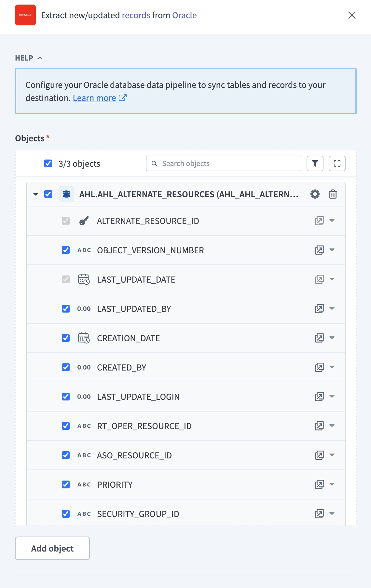Viewport: 371px width, 588px height.
Task: Deselect the SECURITY_GROUP_ID column checkbox
Action: pyautogui.click(x=66, y=514)
